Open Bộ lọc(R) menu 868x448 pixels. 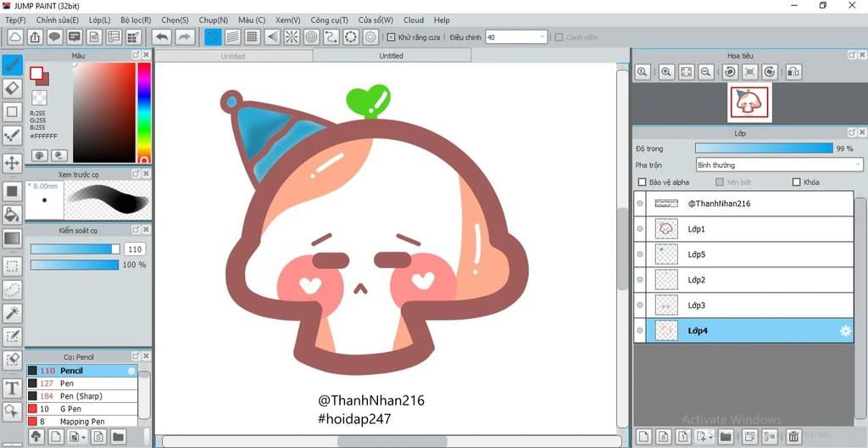(x=136, y=20)
